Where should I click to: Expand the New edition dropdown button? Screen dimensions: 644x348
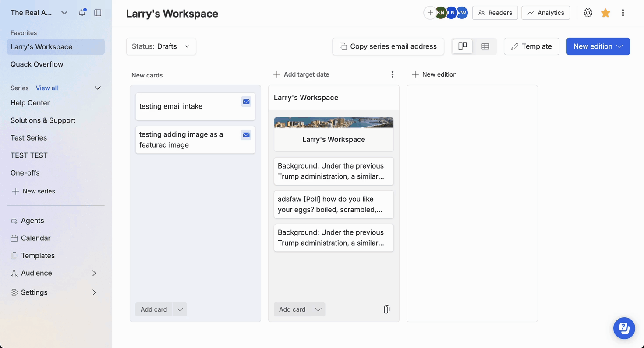(x=619, y=46)
